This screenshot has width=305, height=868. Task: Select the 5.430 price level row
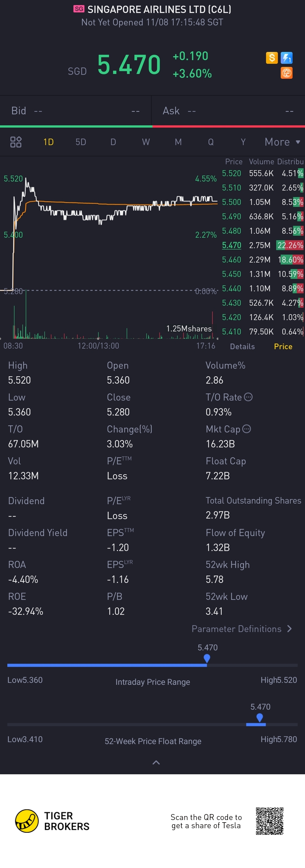pyautogui.click(x=263, y=303)
